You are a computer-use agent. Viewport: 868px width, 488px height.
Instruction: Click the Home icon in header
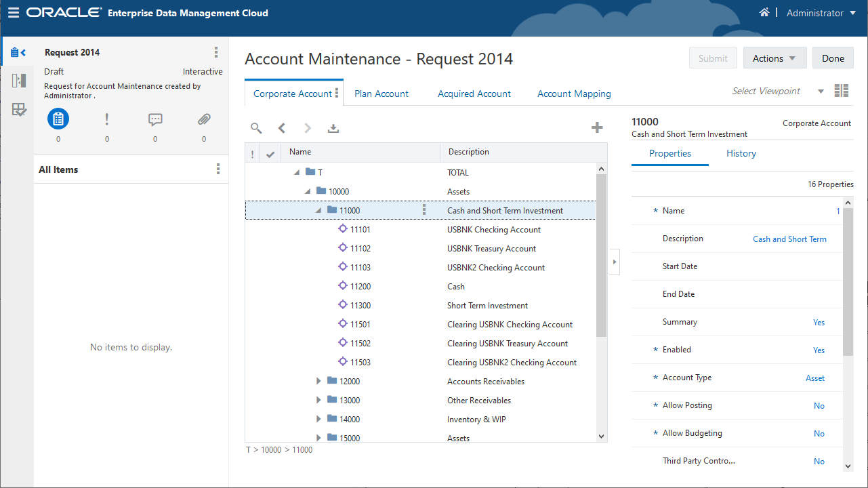click(x=764, y=13)
